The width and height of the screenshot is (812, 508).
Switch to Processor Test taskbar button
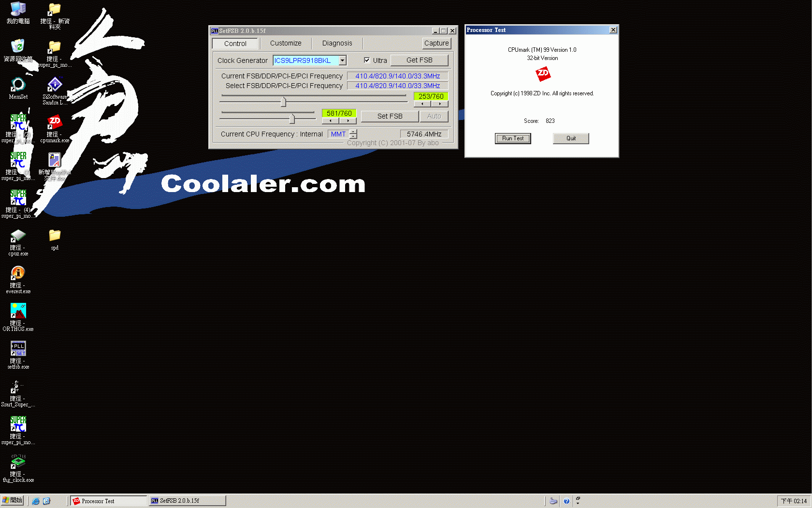click(109, 501)
